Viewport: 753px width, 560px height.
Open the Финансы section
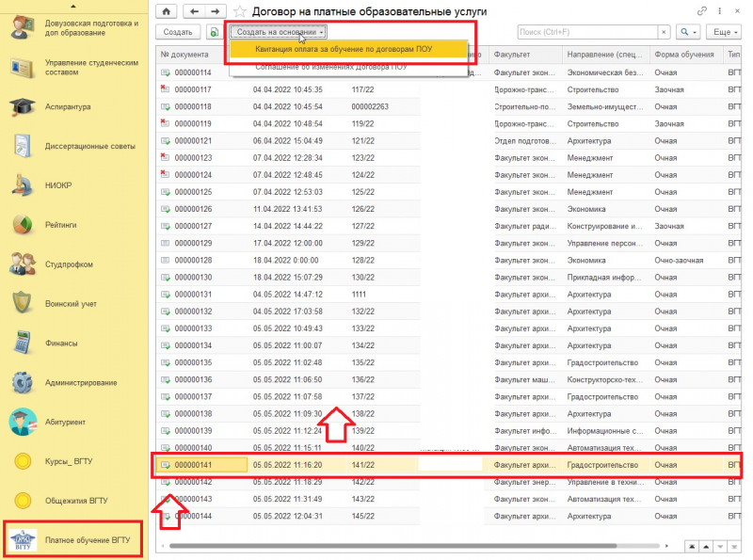[x=43, y=343]
